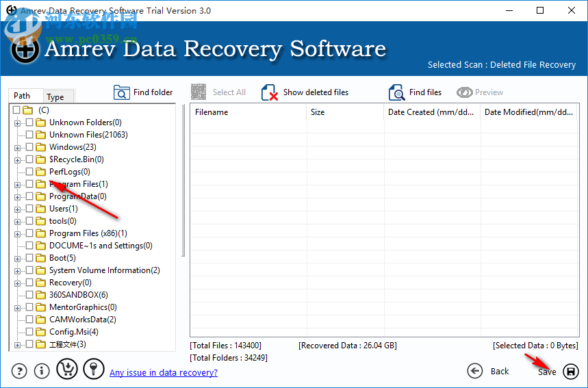Select the PerfLogs(0) folder

coord(70,172)
